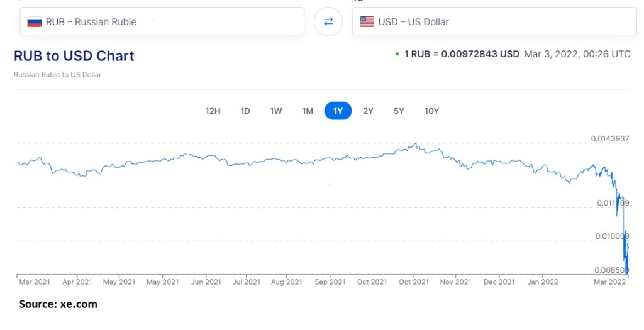The image size is (644, 330).
Task: Click the Russian flag icon
Action: [x=34, y=22]
